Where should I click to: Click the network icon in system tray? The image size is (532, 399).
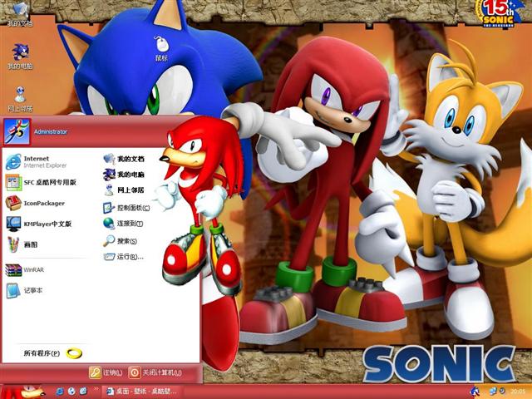click(493, 392)
